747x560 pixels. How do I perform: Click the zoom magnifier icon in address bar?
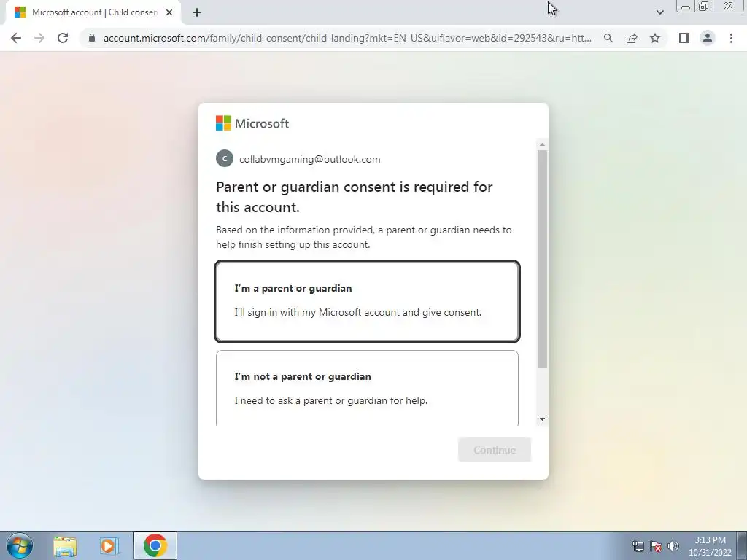pyautogui.click(x=608, y=38)
